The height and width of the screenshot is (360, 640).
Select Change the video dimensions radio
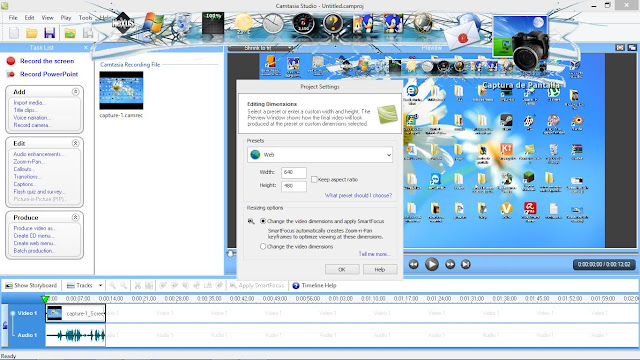pos(263,247)
